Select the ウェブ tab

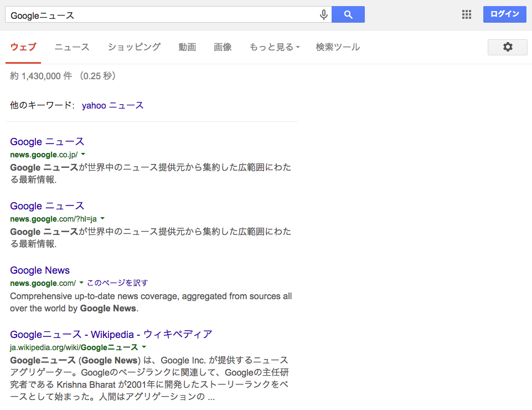coord(23,47)
